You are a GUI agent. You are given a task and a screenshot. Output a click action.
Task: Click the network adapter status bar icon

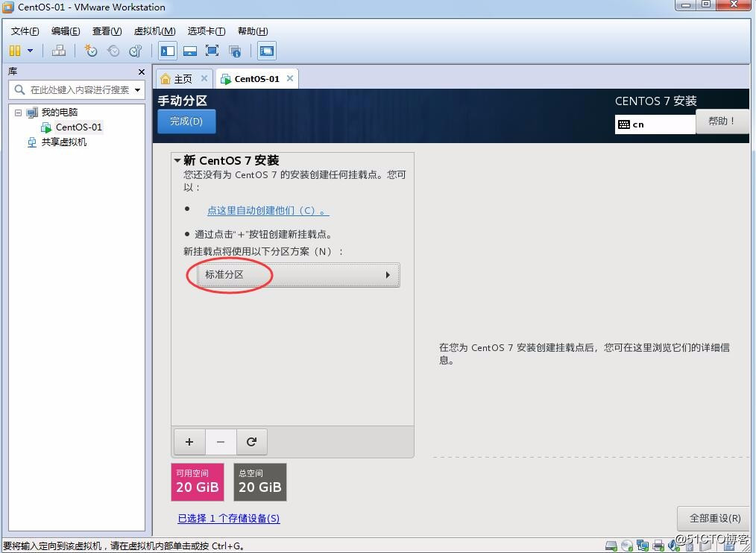coord(643,546)
